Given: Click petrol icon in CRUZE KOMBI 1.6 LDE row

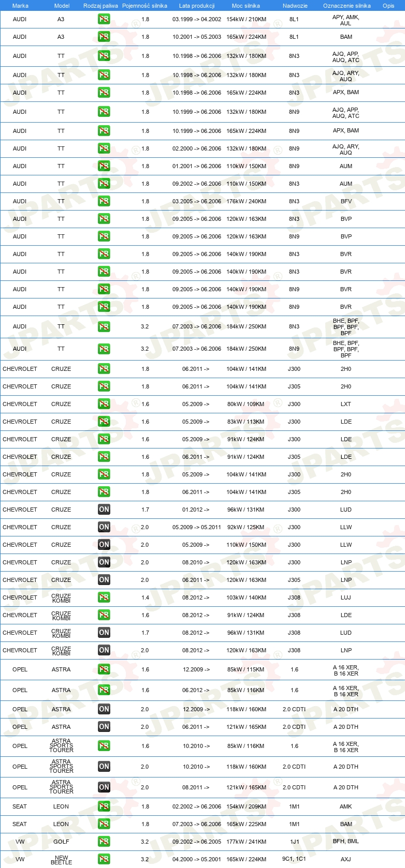Looking at the screenshot, I should tap(104, 615).
